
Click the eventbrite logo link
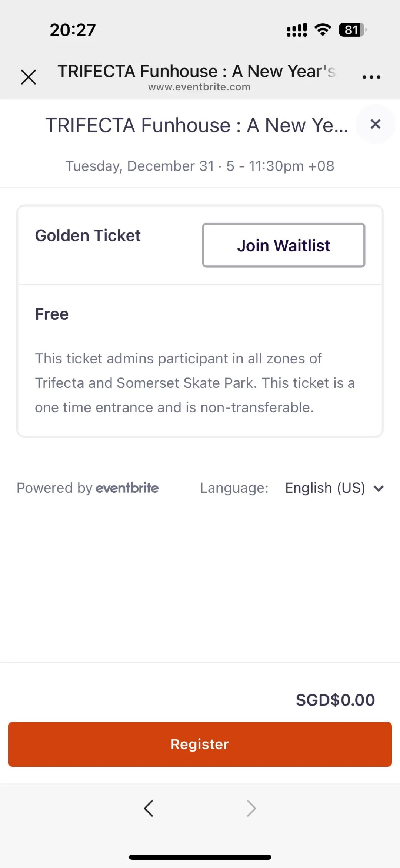(x=127, y=488)
